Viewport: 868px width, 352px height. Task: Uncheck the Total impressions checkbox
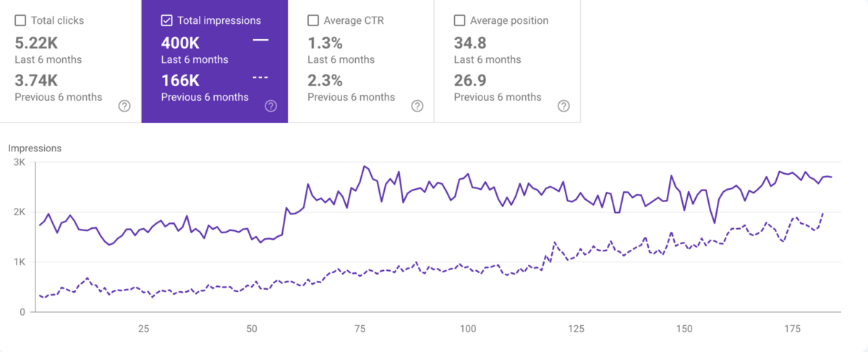[167, 20]
